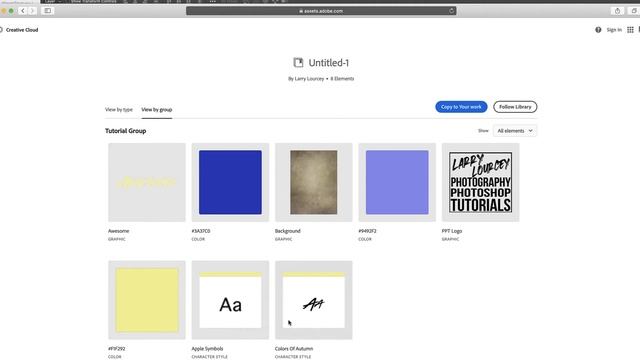Open the PPT Logo graphic thumbnail
640x360 pixels.
coord(480,182)
